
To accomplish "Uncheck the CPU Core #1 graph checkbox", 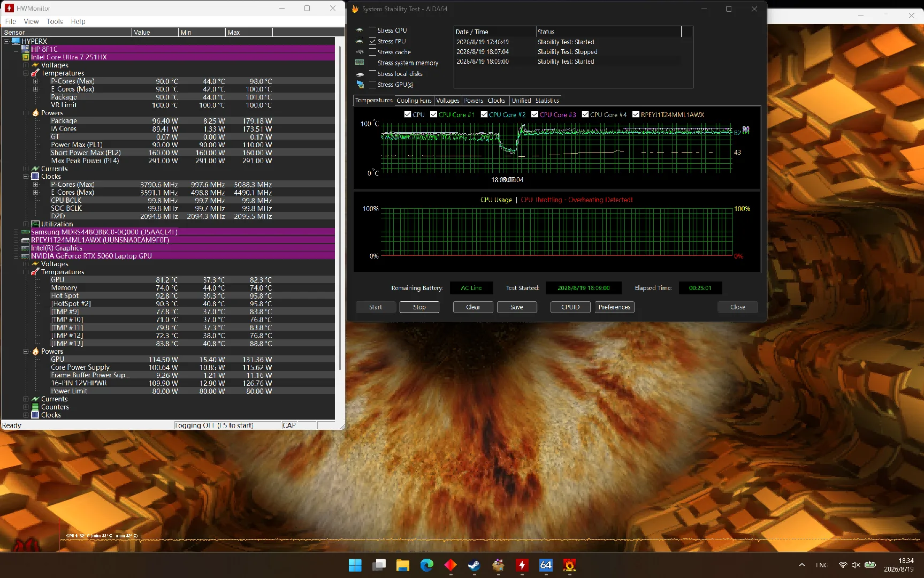I will [x=434, y=115].
